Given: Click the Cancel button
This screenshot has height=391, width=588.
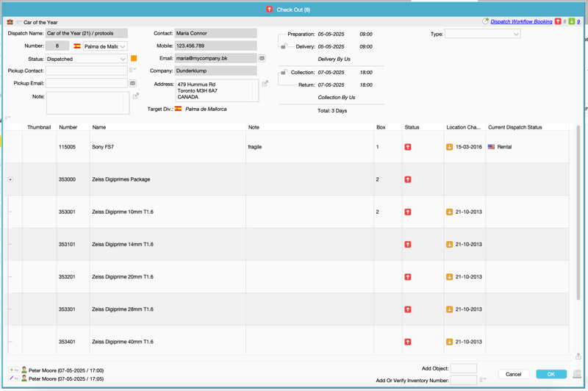Looking at the screenshot, I should [513, 374].
